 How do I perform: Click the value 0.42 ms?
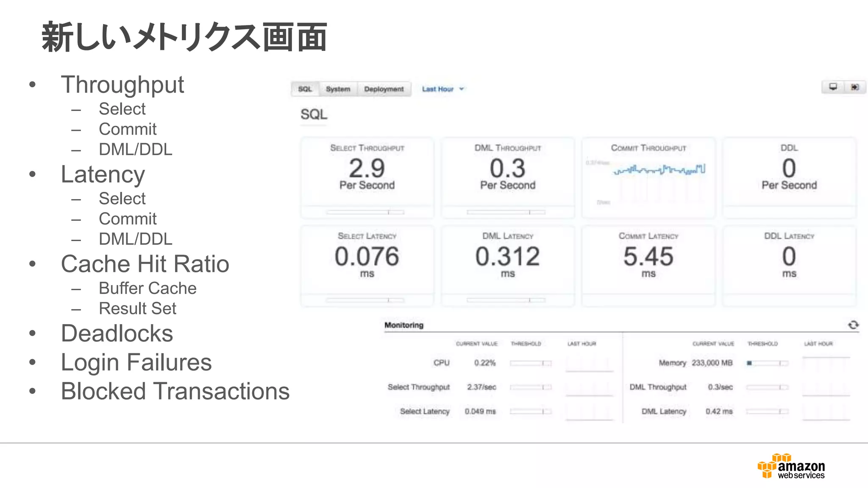719,411
